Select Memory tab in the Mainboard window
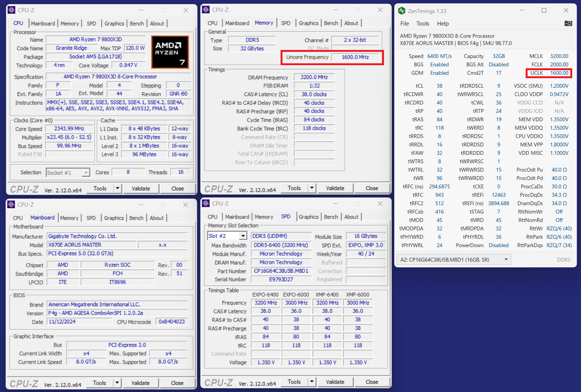This screenshot has width=581, height=392. coord(69,218)
